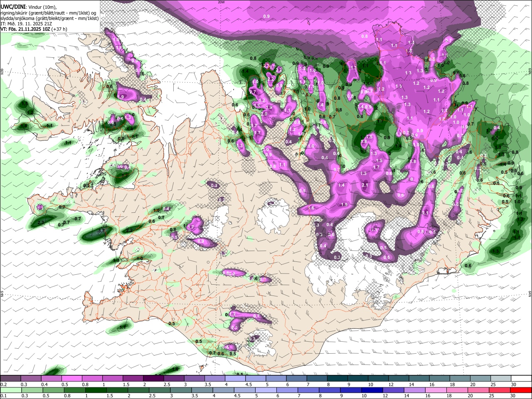Pick the snow legend swatch from 0.2 to 0.3
The image size is (532, 399).
(11, 378)
